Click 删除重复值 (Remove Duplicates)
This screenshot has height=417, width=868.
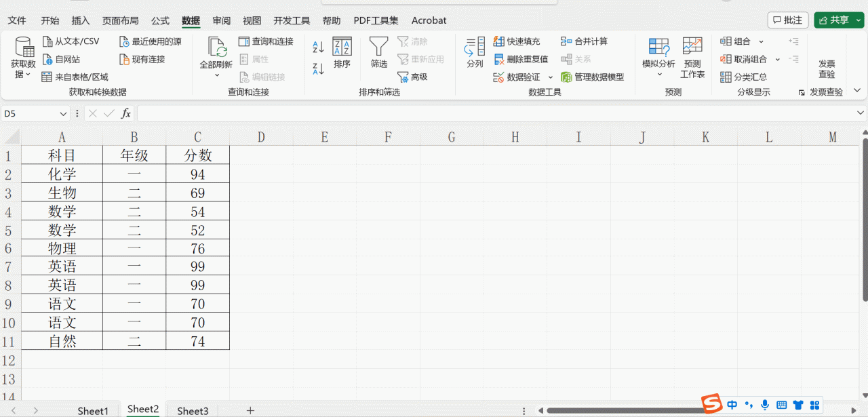[x=520, y=59]
